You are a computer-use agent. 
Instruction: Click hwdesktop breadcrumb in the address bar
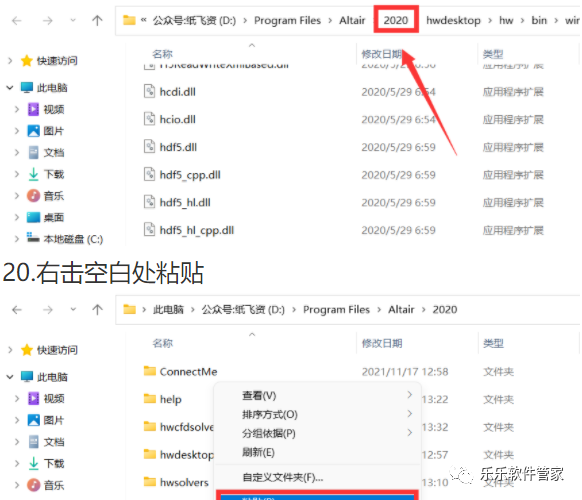pos(453,20)
